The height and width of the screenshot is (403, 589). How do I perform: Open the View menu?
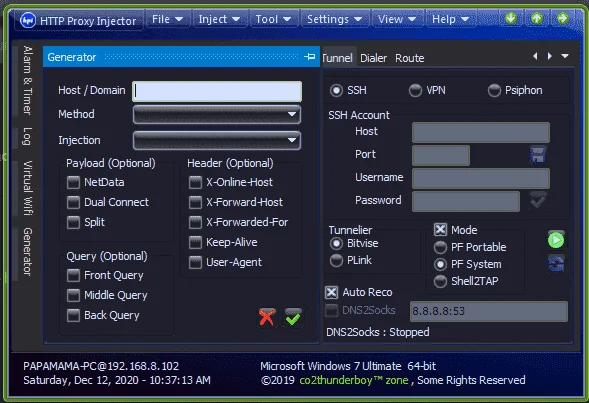[397, 19]
